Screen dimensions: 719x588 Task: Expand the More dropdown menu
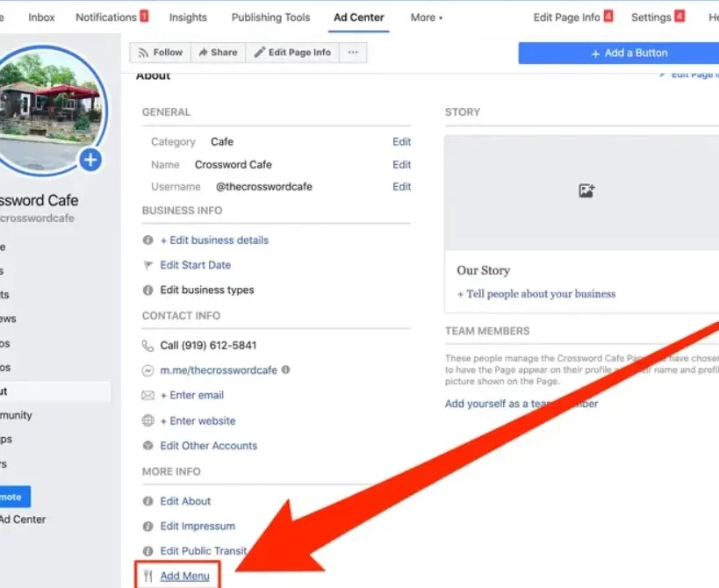click(x=427, y=18)
